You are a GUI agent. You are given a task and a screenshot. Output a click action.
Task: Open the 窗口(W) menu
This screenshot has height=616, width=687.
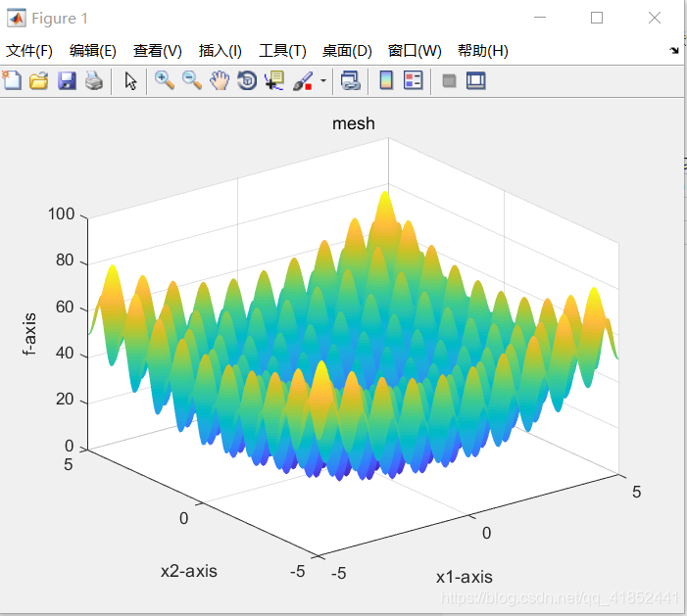coord(415,51)
